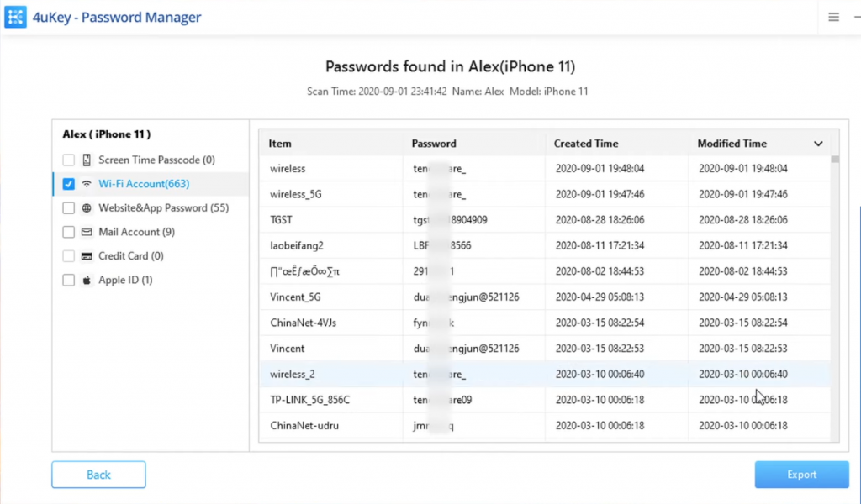The image size is (861, 504).
Task: Sort by the Created Time column header
Action: (x=616, y=144)
